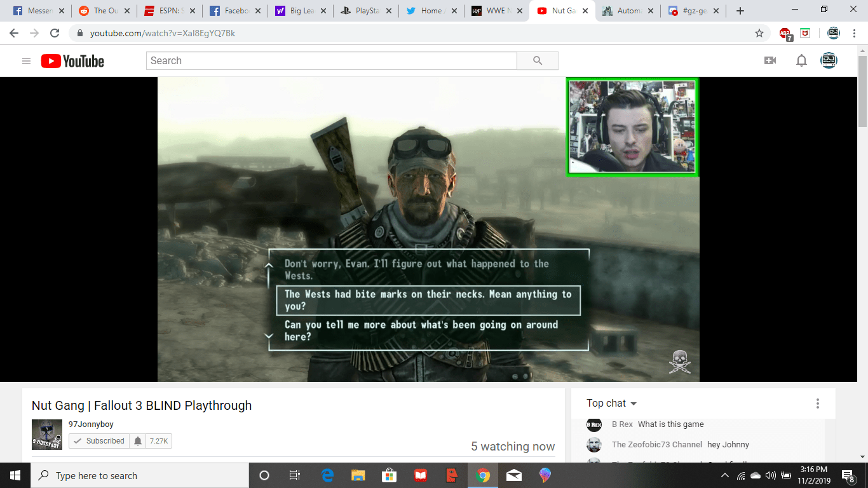Screen dimensions: 868x488
Task: Switch to the ESPN tab
Action: (169, 11)
